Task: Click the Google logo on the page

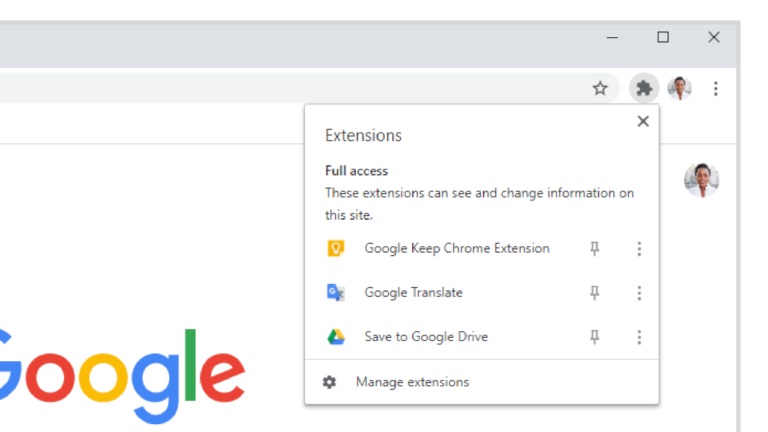Action: [x=122, y=377]
